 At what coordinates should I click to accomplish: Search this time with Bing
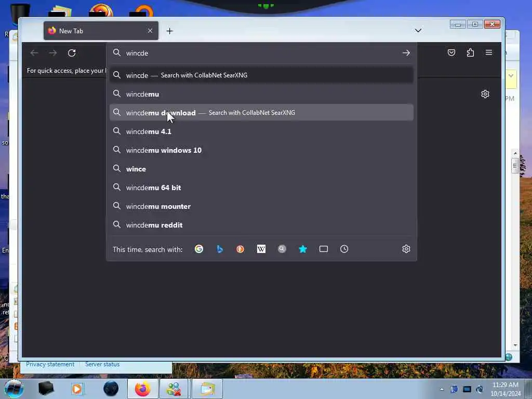[220, 249]
